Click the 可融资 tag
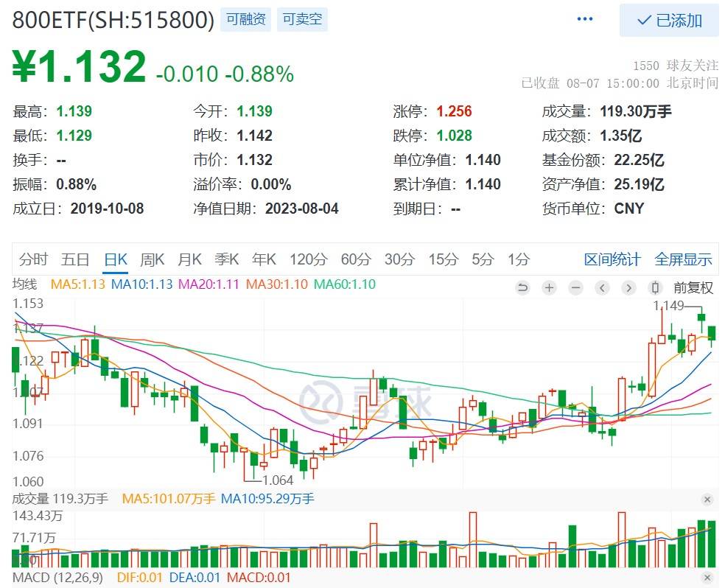The height and width of the screenshot is (588, 725). tap(246, 20)
